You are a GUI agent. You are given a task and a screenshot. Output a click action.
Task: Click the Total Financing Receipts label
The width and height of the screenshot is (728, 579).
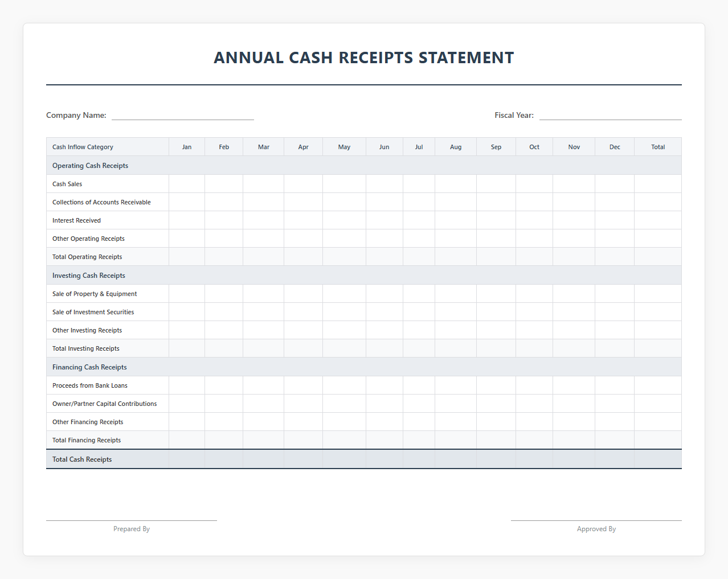(x=87, y=440)
